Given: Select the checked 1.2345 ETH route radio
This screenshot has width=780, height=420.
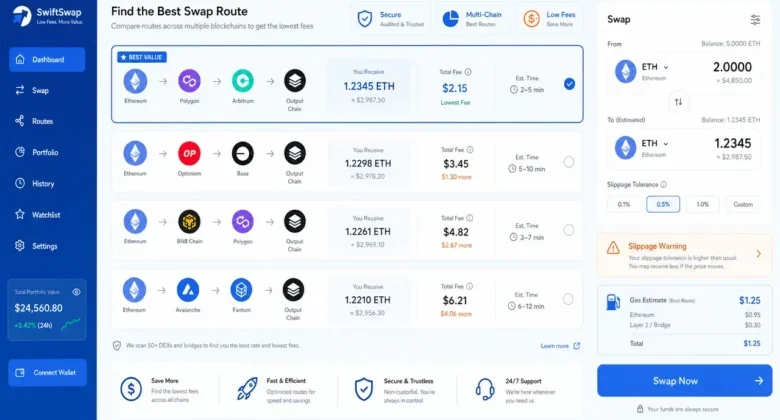Looking at the screenshot, I should [x=570, y=84].
